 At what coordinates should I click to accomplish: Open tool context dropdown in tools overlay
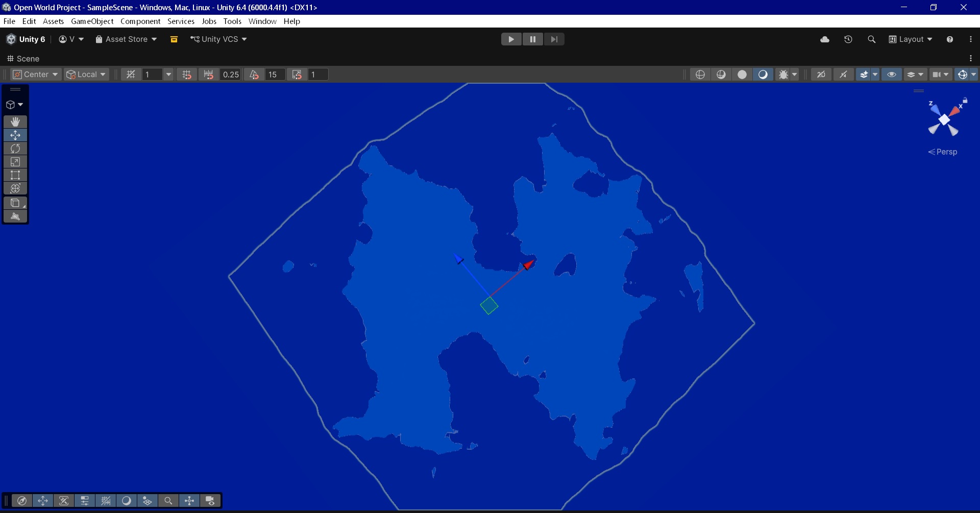pyautogui.click(x=14, y=105)
